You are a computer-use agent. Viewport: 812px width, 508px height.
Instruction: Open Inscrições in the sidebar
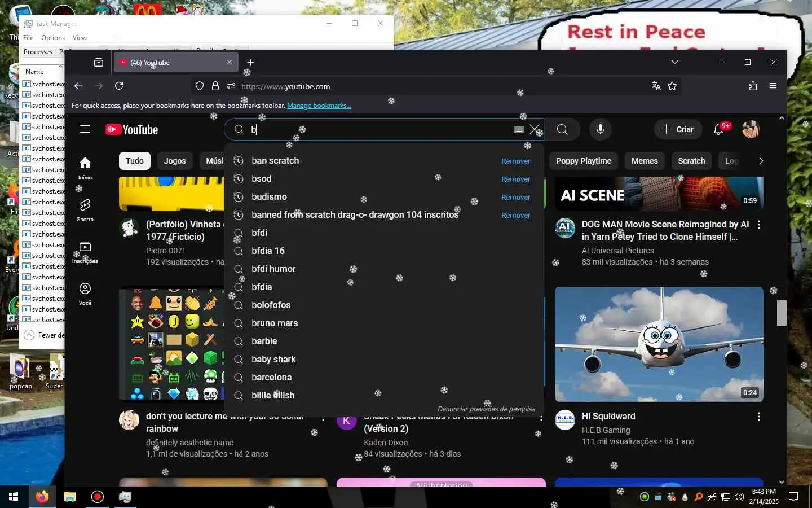[x=85, y=252]
